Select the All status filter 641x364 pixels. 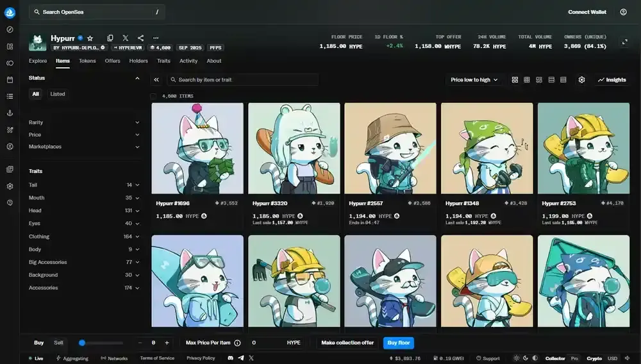[35, 94]
